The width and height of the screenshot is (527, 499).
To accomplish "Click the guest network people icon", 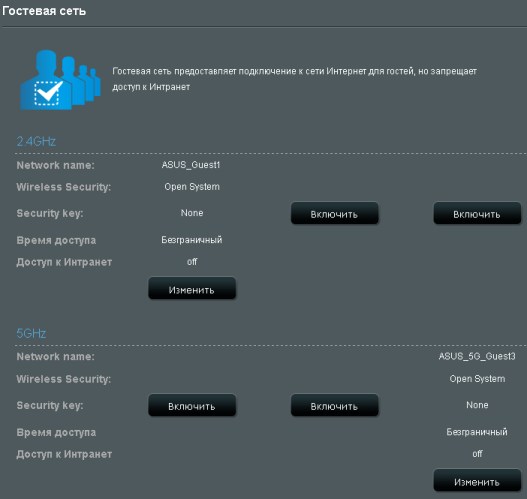I will click(x=60, y=80).
